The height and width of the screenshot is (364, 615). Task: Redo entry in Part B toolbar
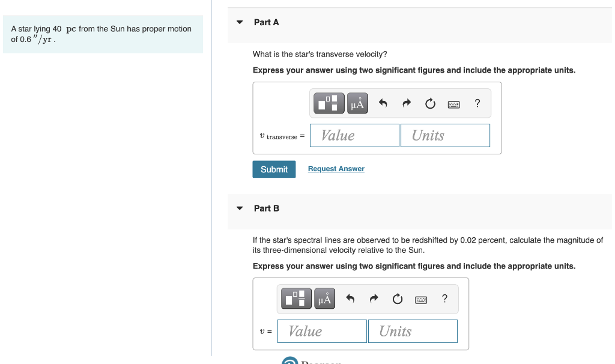[374, 299]
